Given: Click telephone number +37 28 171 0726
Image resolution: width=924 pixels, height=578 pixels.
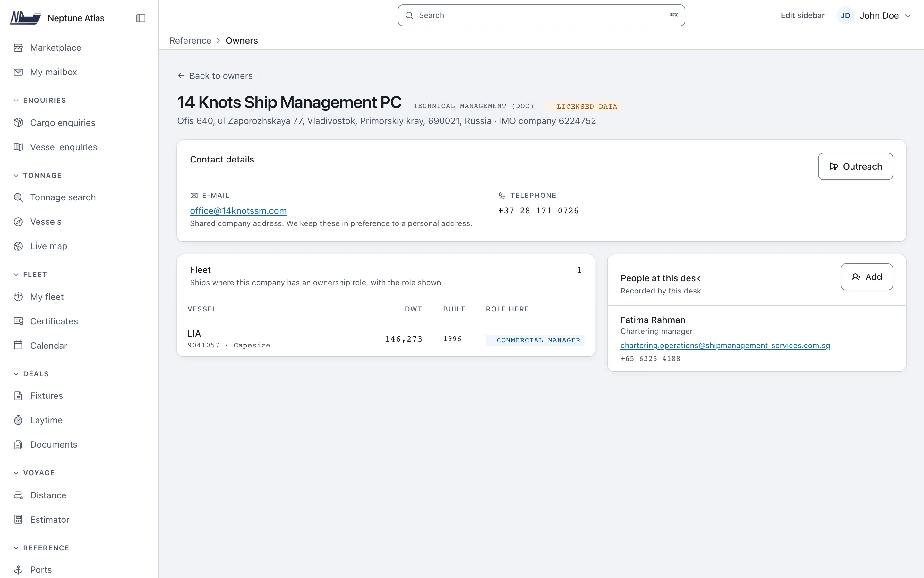Looking at the screenshot, I should (x=538, y=211).
